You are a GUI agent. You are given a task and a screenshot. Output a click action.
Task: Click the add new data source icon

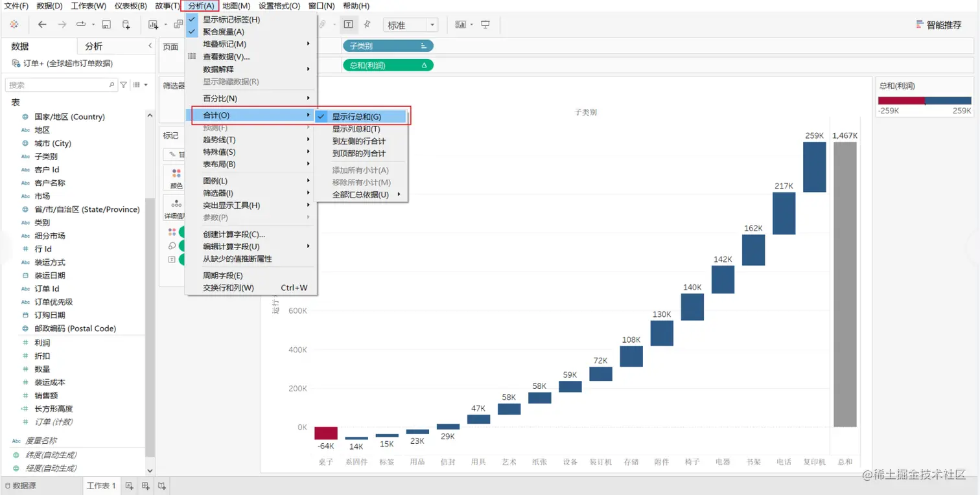pos(126,25)
